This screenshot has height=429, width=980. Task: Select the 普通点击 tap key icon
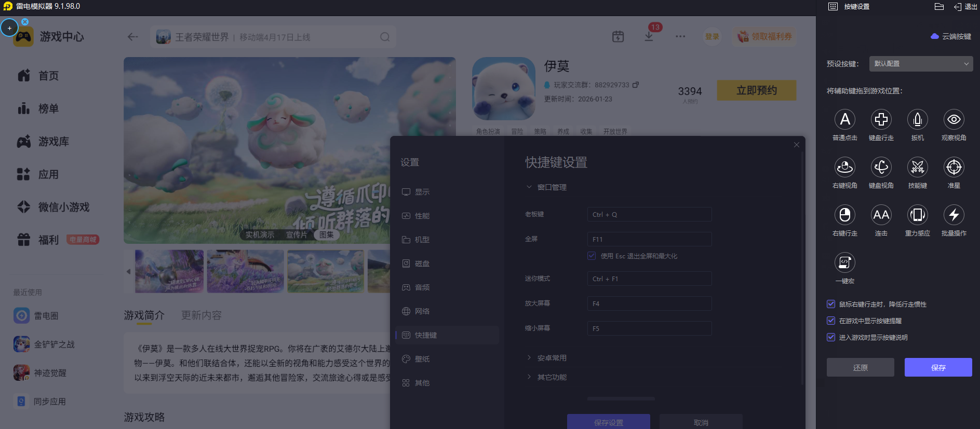(845, 119)
